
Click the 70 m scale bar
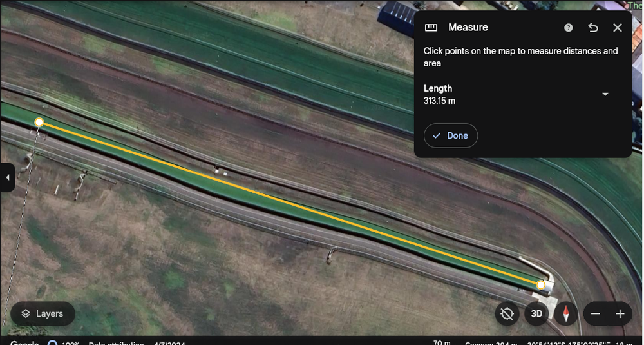tap(441, 342)
